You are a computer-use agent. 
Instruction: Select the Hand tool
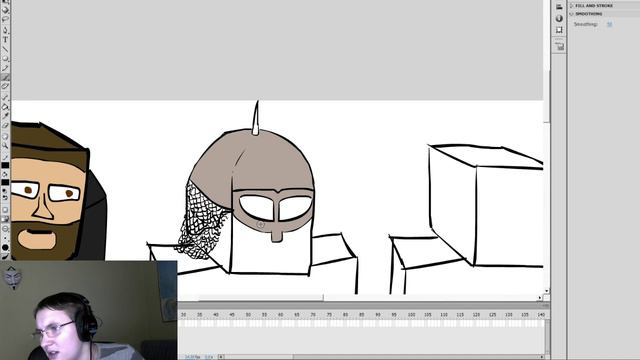click(5, 136)
